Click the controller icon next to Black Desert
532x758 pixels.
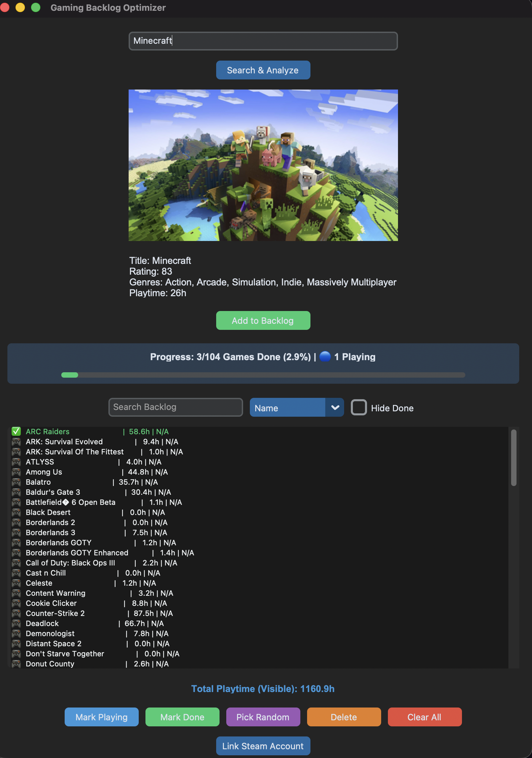coord(16,512)
